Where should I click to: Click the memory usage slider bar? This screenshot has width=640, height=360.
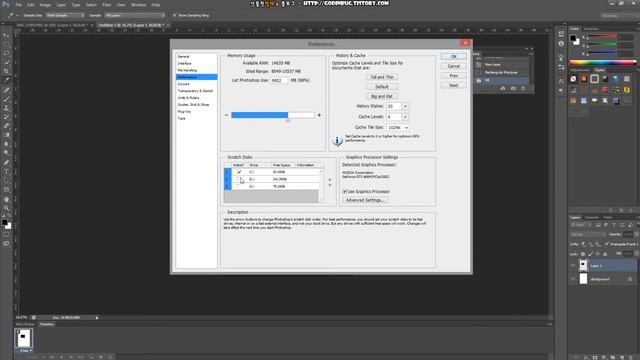(x=273, y=115)
